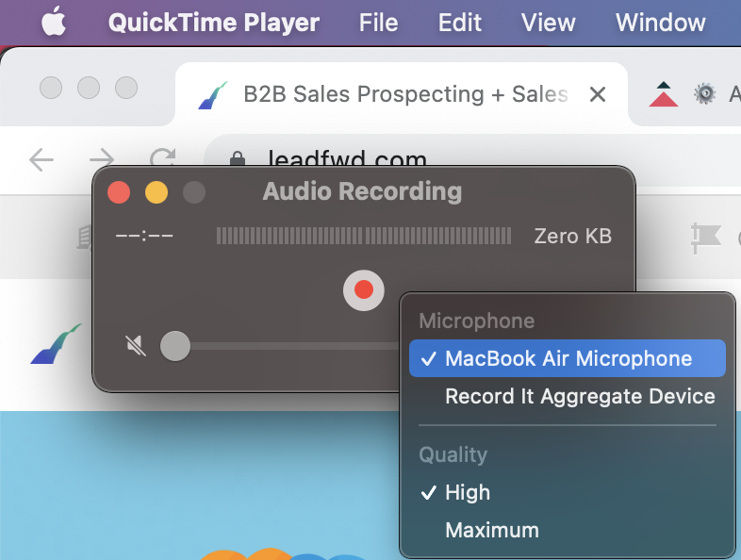Switch to B2B Sales Prospecting tab
Screen dimensions: 741x560
pos(401,94)
